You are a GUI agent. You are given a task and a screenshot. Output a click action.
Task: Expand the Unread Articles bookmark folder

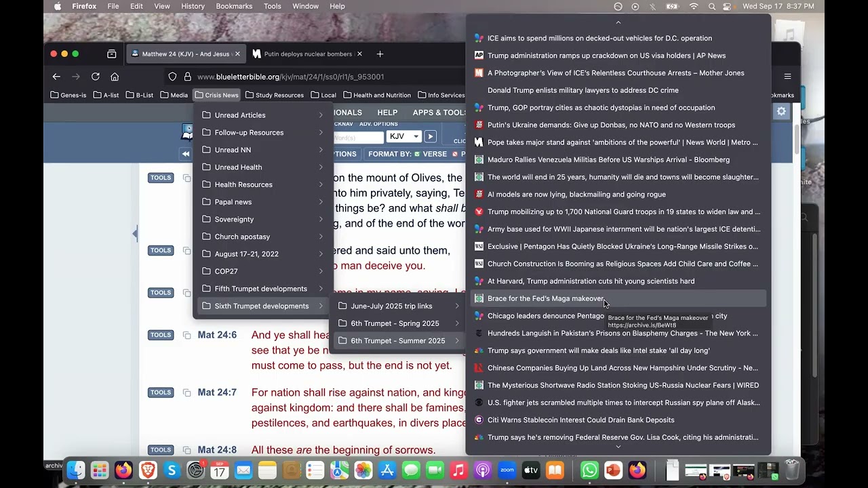[263, 115]
